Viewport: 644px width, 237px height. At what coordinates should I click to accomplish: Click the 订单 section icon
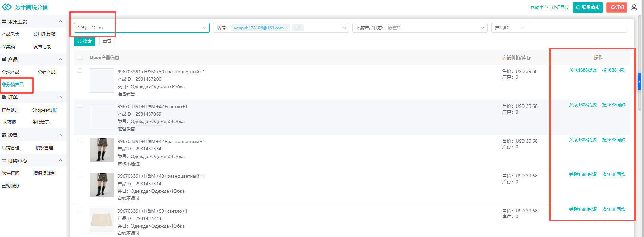(4, 97)
